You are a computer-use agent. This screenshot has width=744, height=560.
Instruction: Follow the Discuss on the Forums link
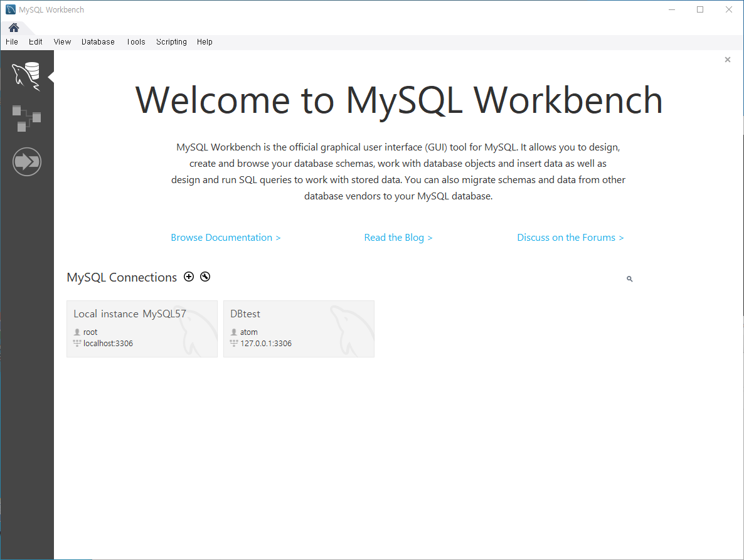pos(570,238)
